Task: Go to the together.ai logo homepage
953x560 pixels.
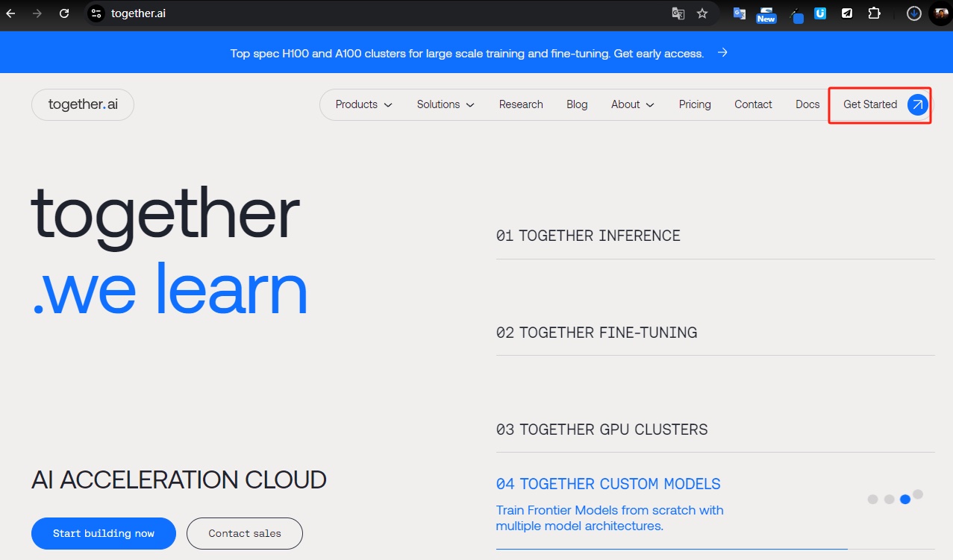Action: point(83,104)
